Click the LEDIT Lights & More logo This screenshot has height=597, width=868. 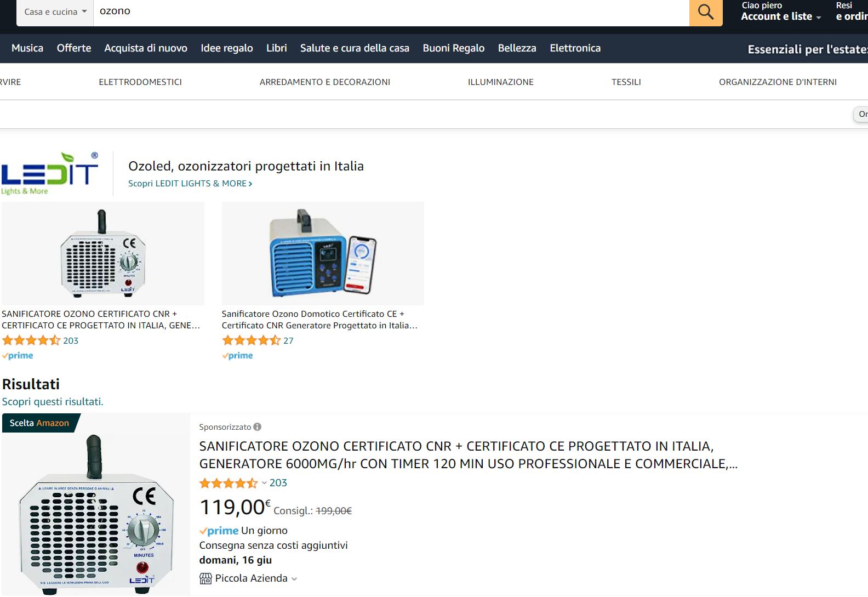pyautogui.click(x=50, y=173)
